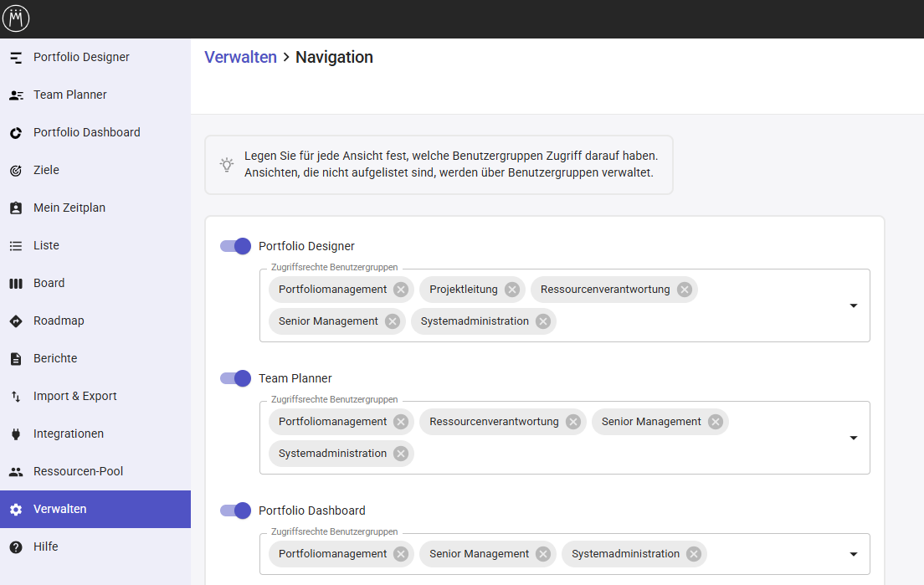Select Liste in sidebar menu
Image resolution: width=924 pixels, height=585 pixels.
pyautogui.click(x=95, y=246)
